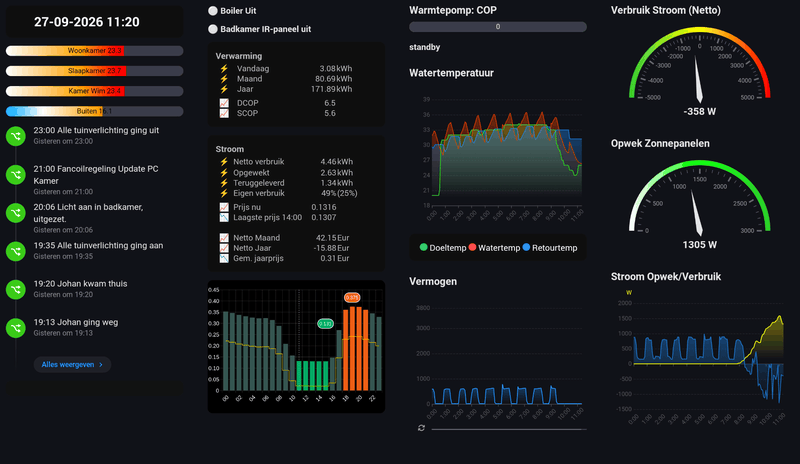Viewport: 800px width, 464px height.
Task: Click the '19:20 Johan kwam thuis' entry
Action: pos(81,284)
